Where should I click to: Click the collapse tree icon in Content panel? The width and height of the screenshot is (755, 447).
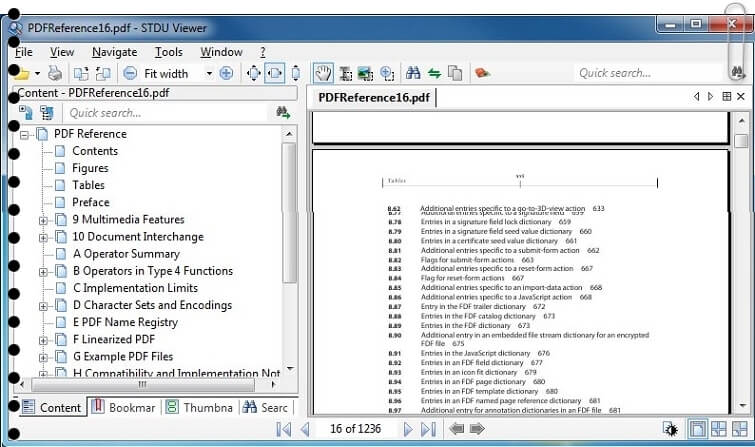pyautogui.click(x=47, y=113)
